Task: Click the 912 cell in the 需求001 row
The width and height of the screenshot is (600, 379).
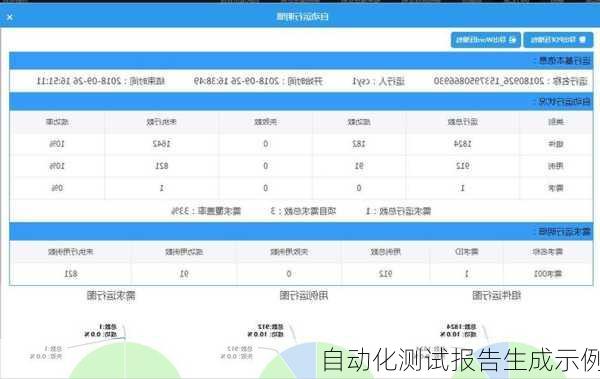Action: pos(385,274)
